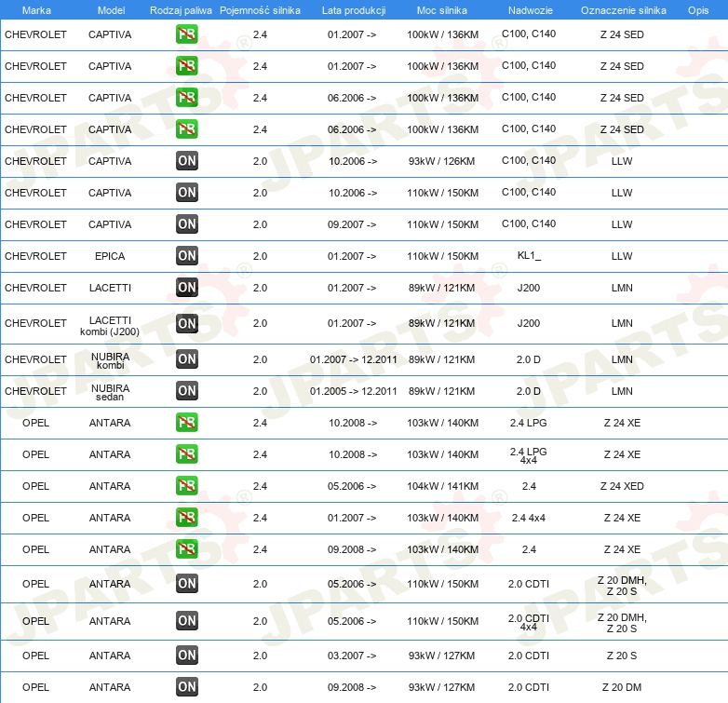The height and width of the screenshot is (703, 728).
Task: Click the Z 24 XED engine code
Action: click(622, 486)
